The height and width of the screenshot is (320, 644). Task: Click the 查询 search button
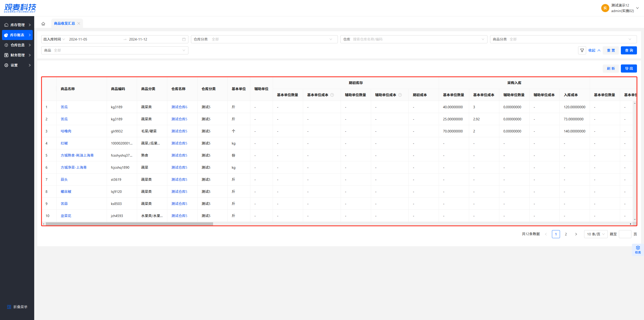coord(629,50)
